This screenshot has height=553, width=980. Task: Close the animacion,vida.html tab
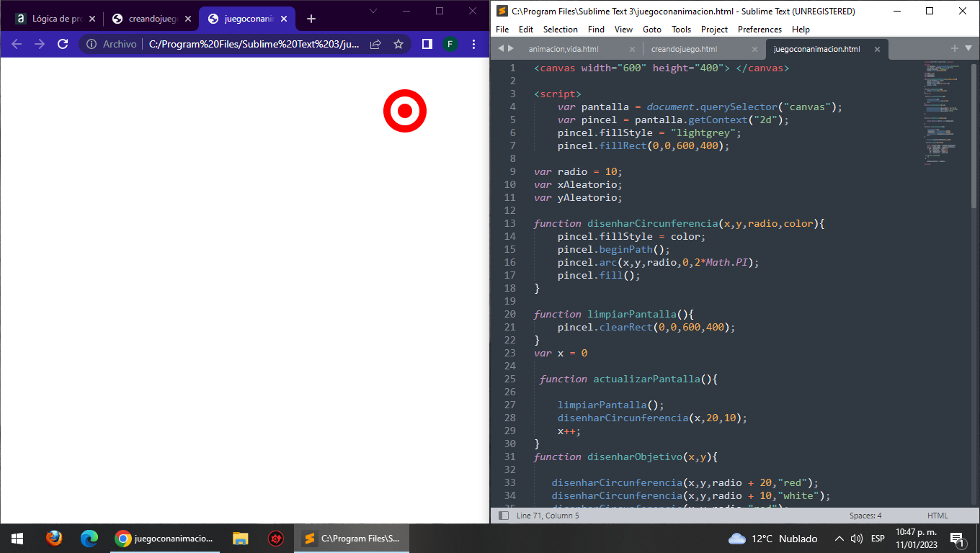(632, 49)
